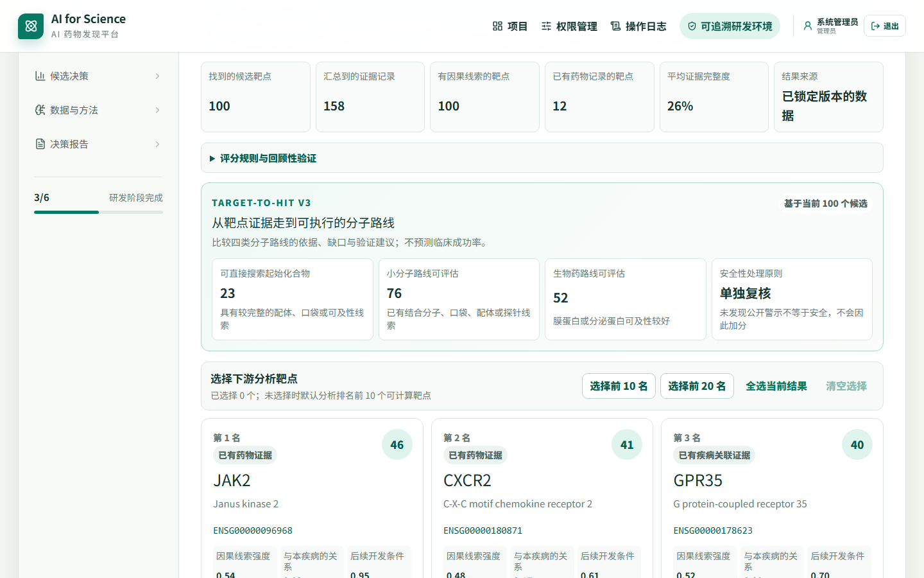Open 决策报告 in the sidebar
The height and width of the screenshot is (578, 924).
pyautogui.click(x=98, y=144)
